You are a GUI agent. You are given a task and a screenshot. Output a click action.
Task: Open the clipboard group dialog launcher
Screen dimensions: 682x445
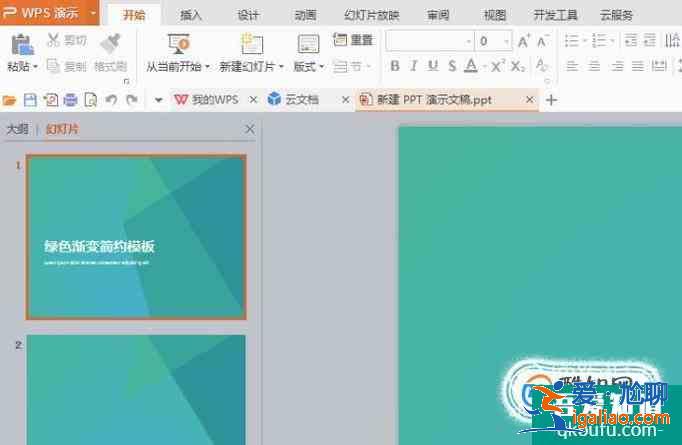[x=126, y=81]
